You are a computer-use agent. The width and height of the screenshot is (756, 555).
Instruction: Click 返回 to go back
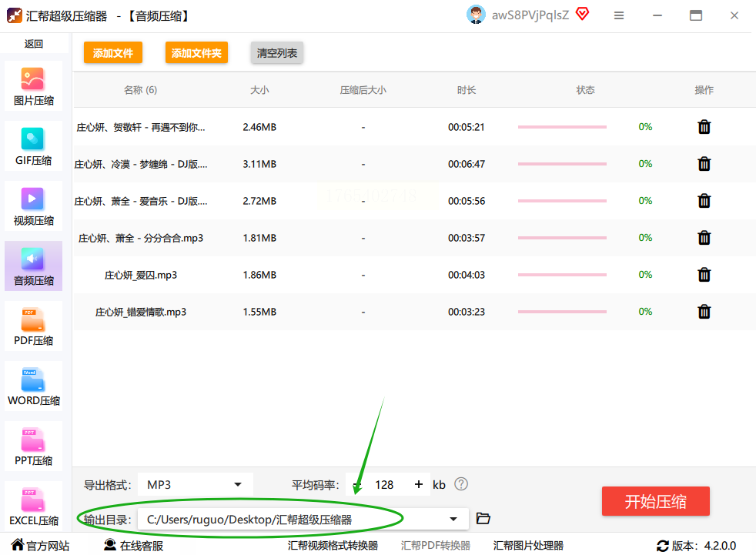pos(34,44)
